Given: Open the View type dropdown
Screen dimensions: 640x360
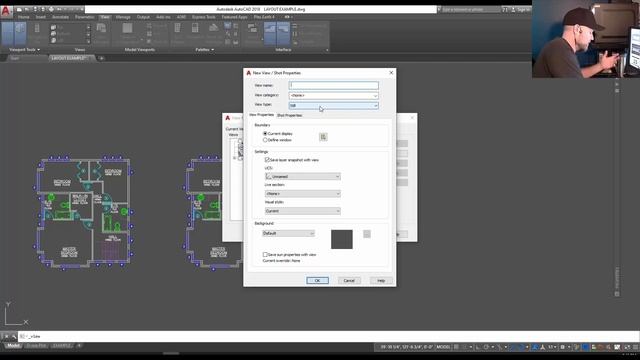Looking at the screenshot, I should coord(333,105).
